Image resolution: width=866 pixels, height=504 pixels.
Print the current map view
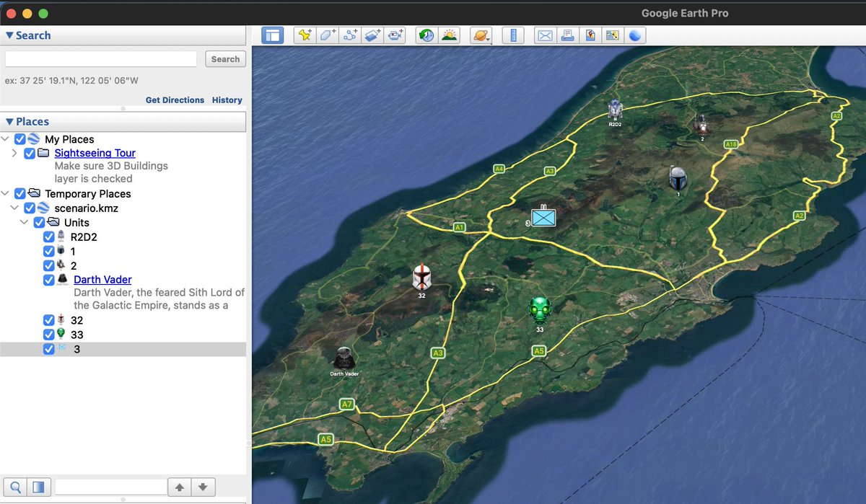tap(567, 35)
